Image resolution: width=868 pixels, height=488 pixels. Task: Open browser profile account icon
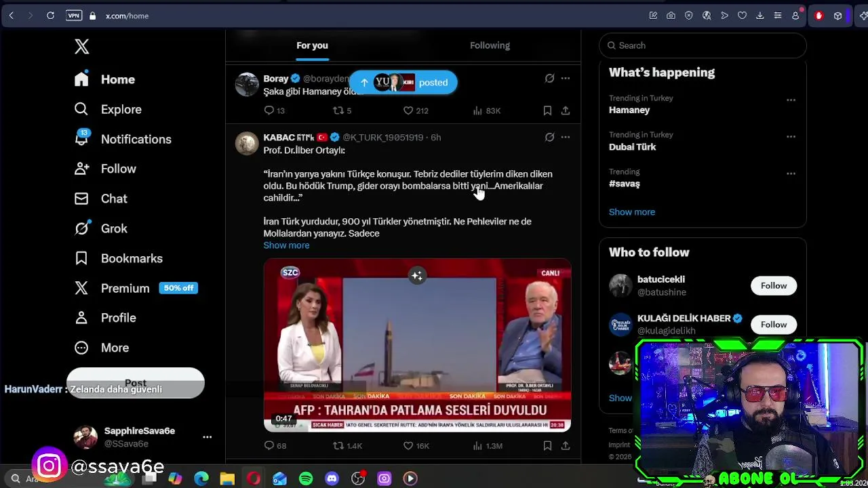pos(795,16)
